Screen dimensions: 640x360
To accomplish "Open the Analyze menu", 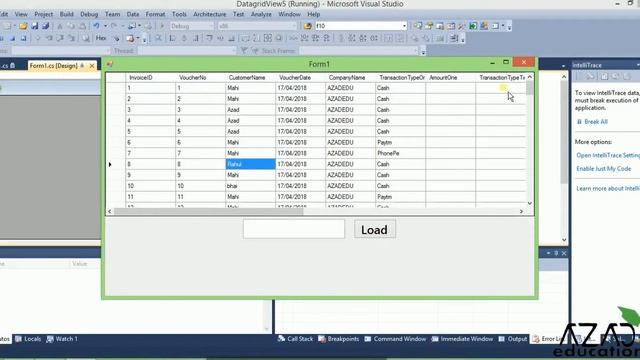I will (x=261, y=14).
